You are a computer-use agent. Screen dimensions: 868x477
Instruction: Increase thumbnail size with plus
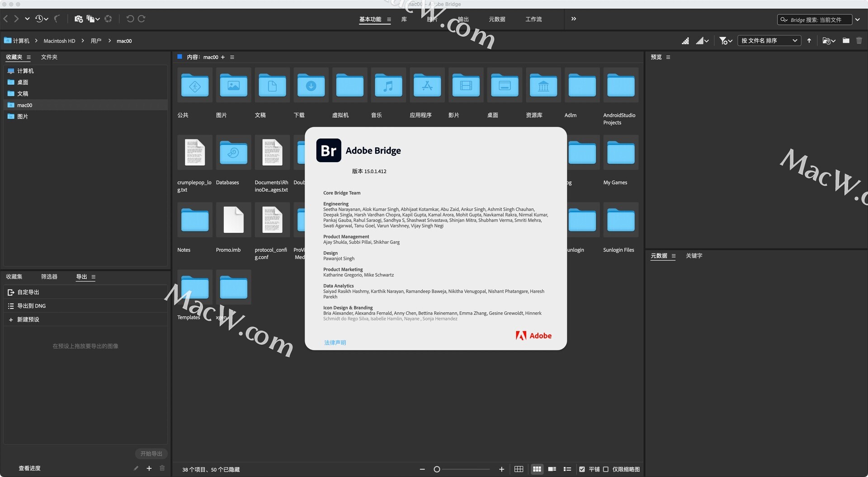(x=501, y=469)
